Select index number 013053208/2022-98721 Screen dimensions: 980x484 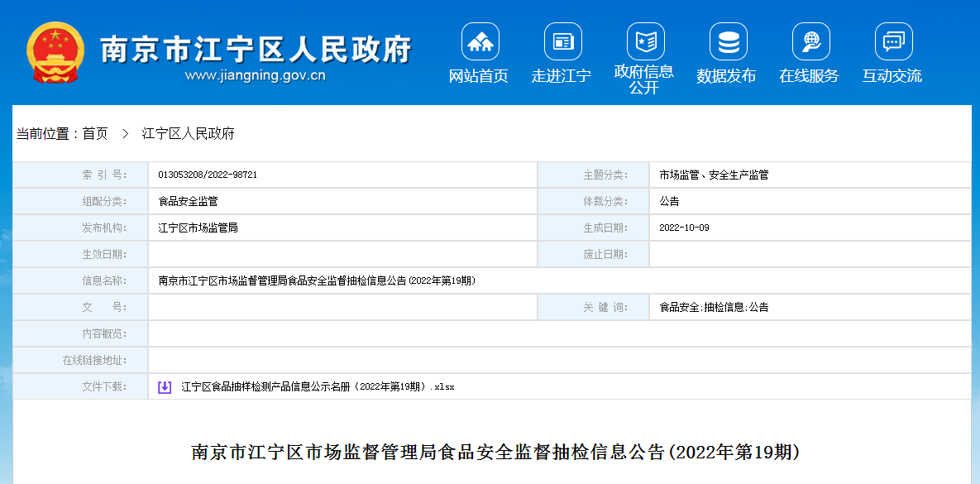click(x=208, y=175)
